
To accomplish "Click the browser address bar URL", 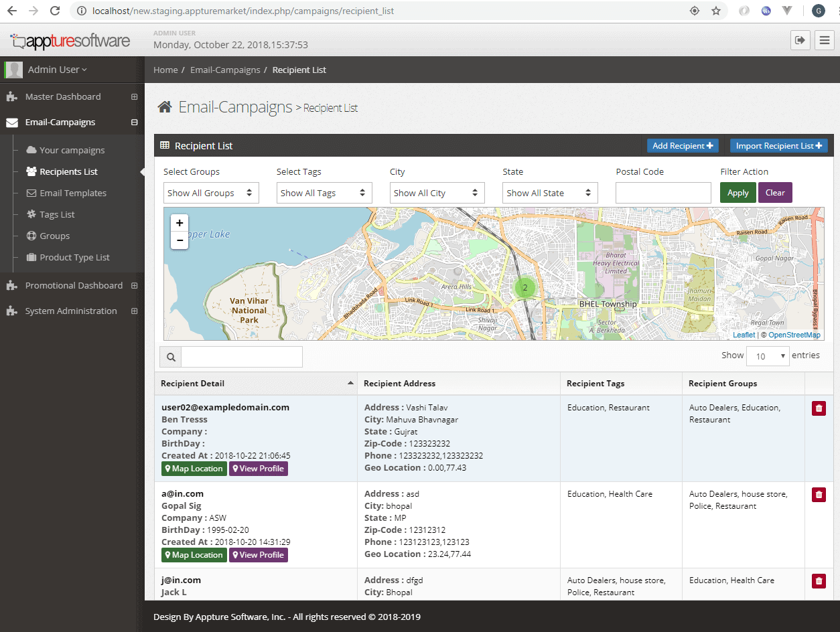I will 244,11.
